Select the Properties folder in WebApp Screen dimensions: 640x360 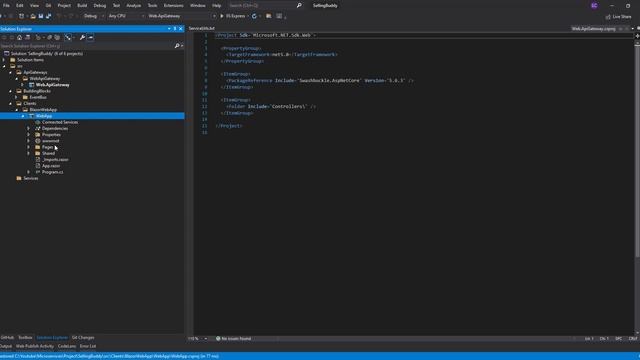(51, 135)
